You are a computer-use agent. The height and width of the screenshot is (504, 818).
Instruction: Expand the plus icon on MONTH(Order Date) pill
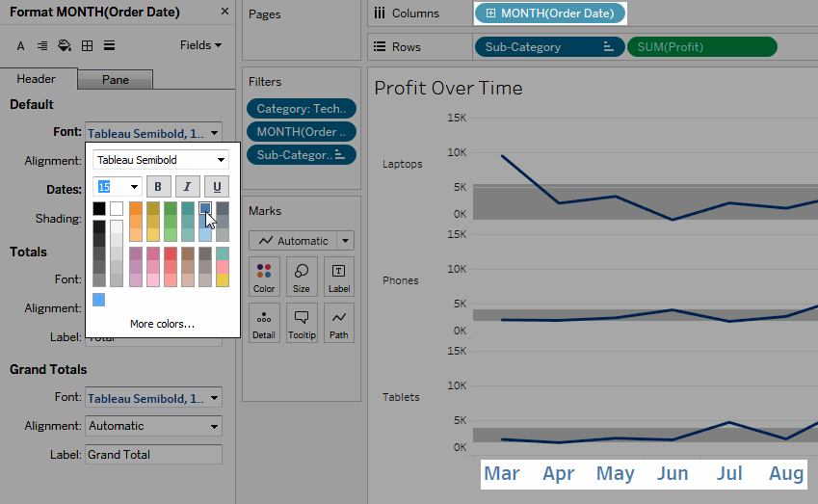point(490,13)
